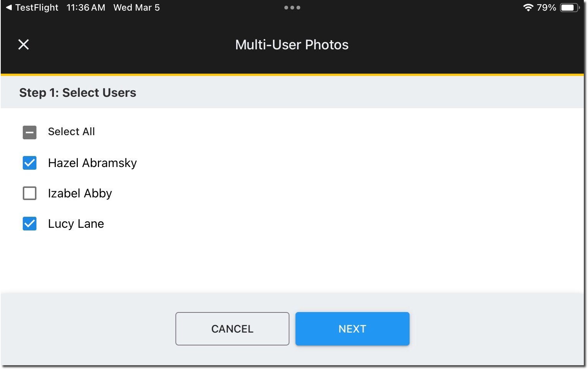The image size is (588, 369).
Task: Tap the Wi-Fi status icon
Action: coord(528,8)
